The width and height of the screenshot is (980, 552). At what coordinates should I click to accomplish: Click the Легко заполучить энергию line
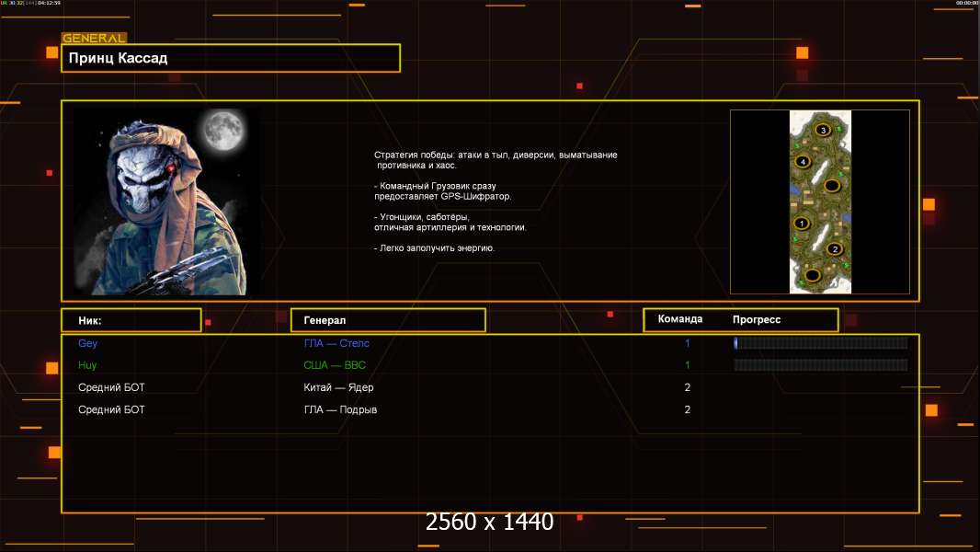tap(434, 248)
